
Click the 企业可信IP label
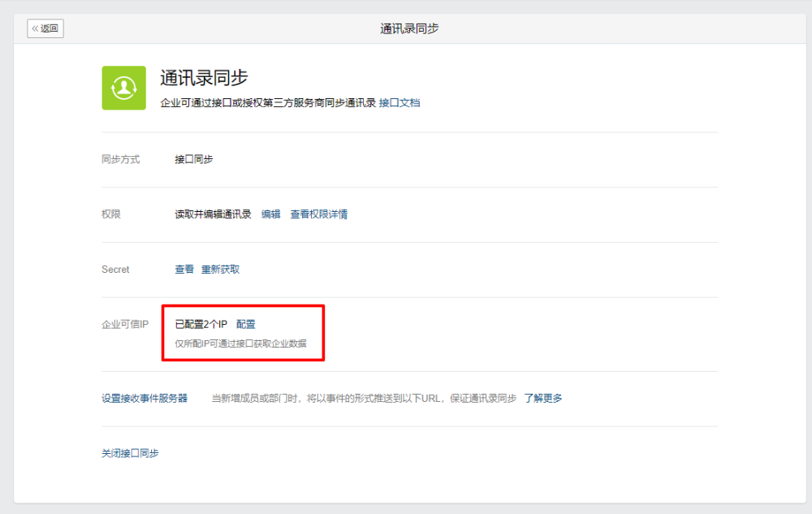(125, 324)
